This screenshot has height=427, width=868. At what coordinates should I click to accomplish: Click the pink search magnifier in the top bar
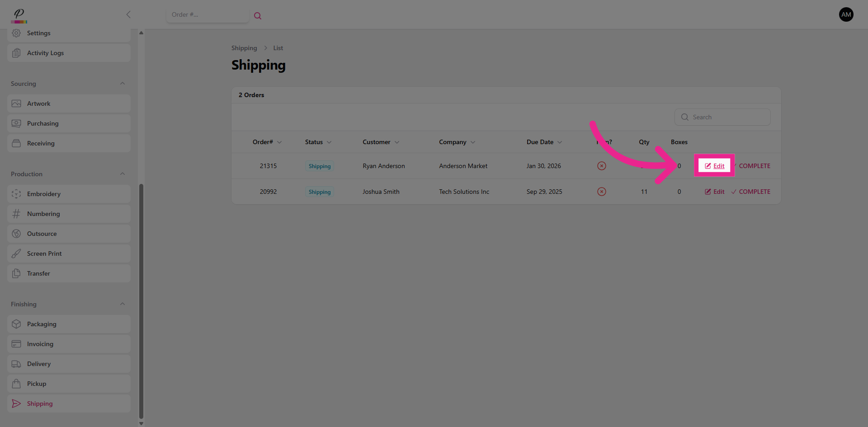(258, 15)
